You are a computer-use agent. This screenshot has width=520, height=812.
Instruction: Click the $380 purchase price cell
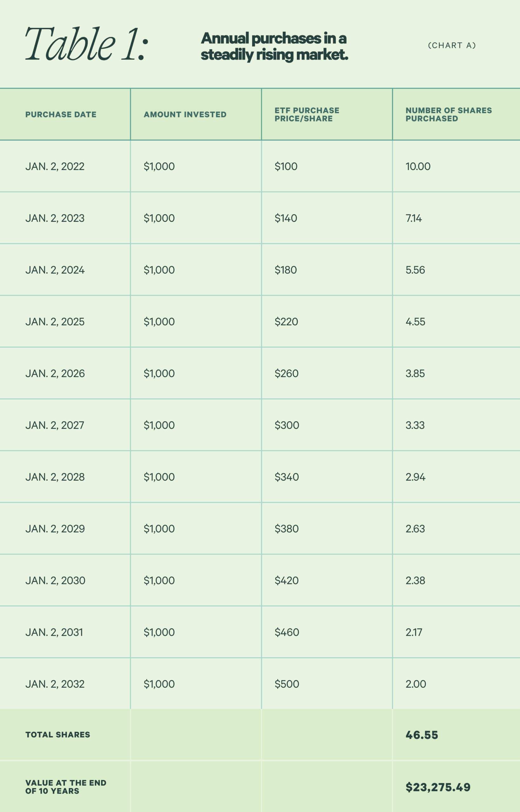286,529
